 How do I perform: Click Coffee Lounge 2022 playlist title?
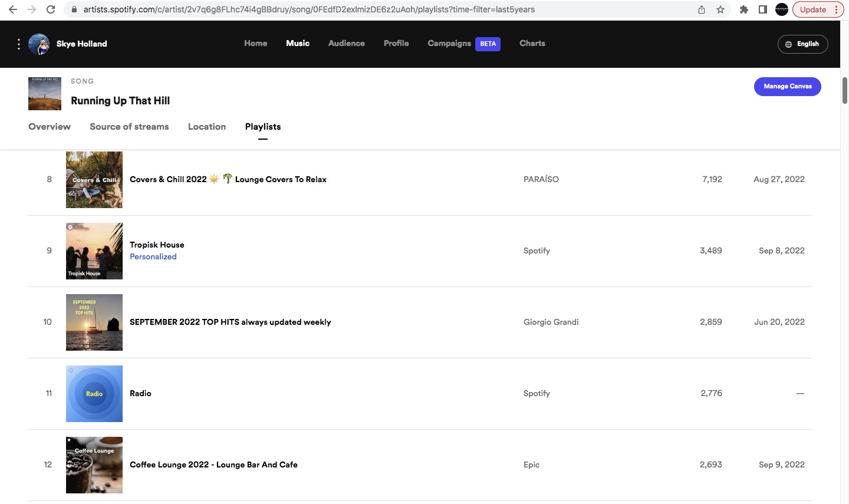(x=213, y=465)
